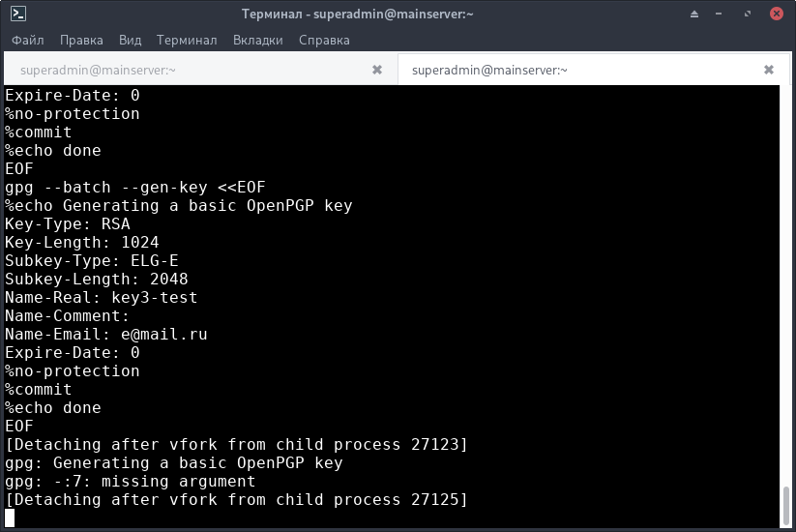
Task: Click the vertical scrollbar thumb
Action: (x=785, y=505)
